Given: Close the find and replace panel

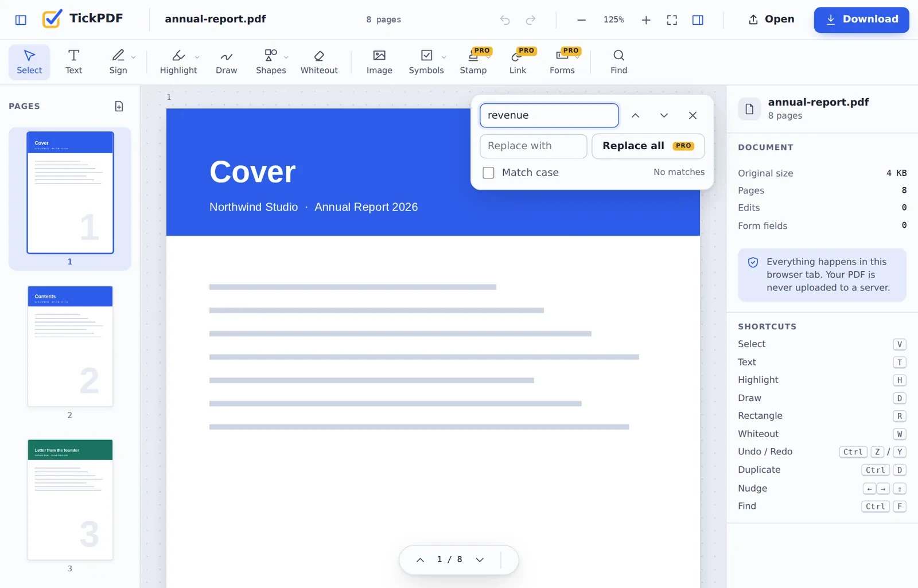Looking at the screenshot, I should 693,115.
